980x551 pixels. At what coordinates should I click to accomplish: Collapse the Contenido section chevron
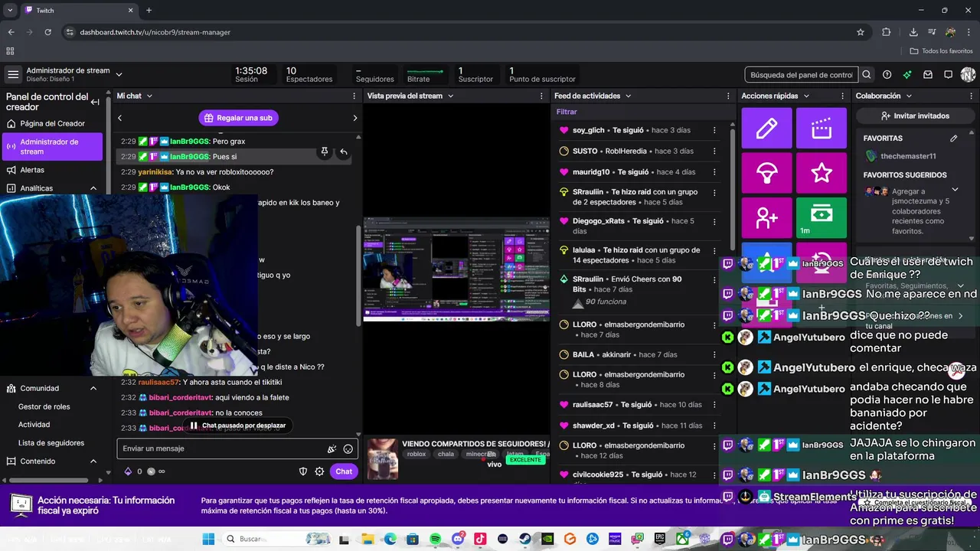[x=93, y=461]
